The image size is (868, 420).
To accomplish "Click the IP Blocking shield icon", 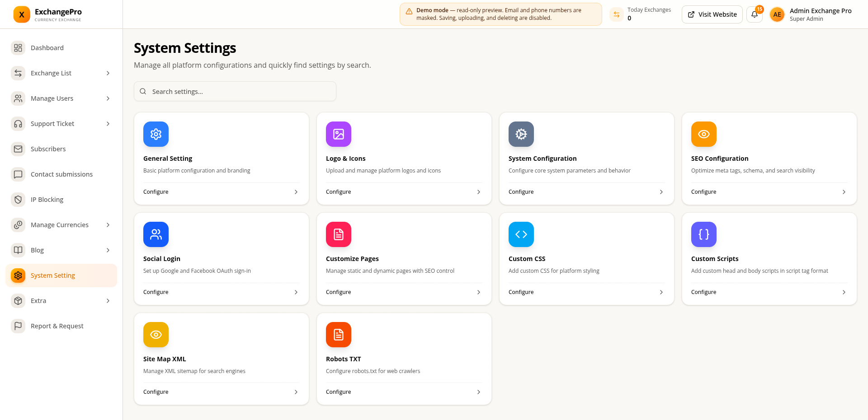I will (18, 200).
